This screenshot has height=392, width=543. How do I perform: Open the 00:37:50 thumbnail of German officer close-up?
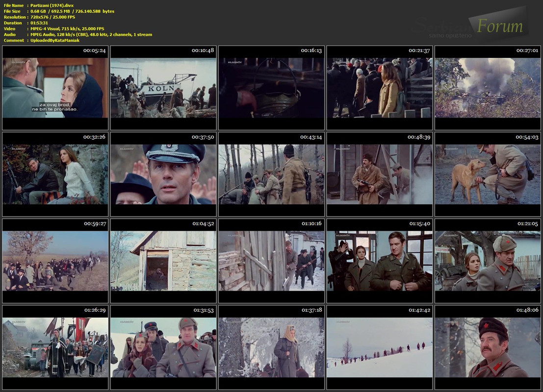[163, 174]
